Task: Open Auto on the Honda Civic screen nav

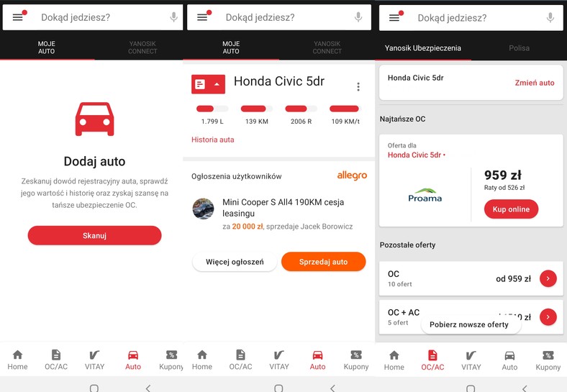Action: [317, 360]
